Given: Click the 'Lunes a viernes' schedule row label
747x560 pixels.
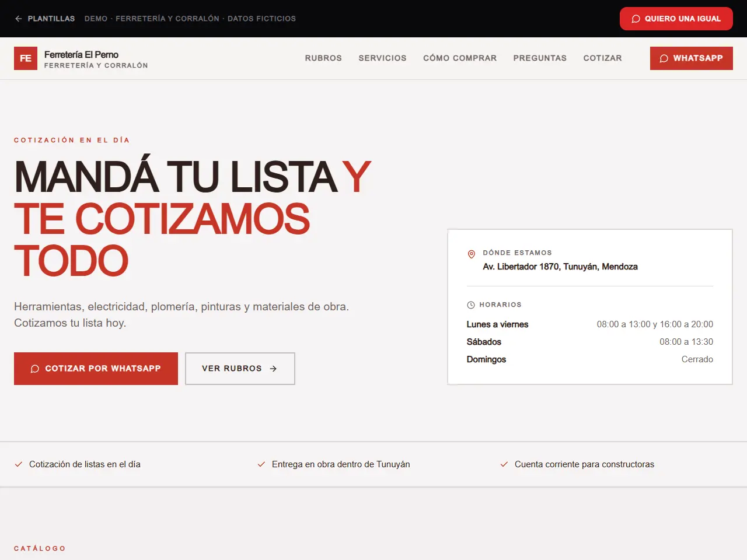Looking at the screenshot, I should 497,324.
